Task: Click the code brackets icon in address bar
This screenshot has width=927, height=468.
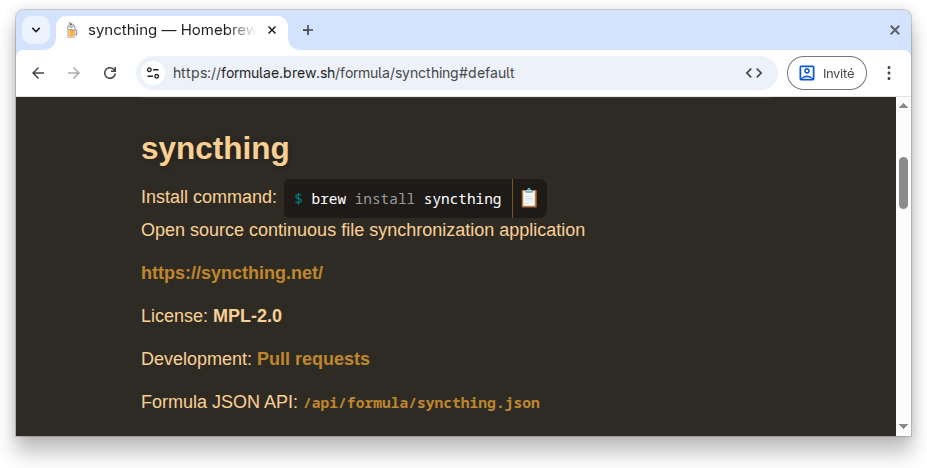Action: [x=754, y=73]
